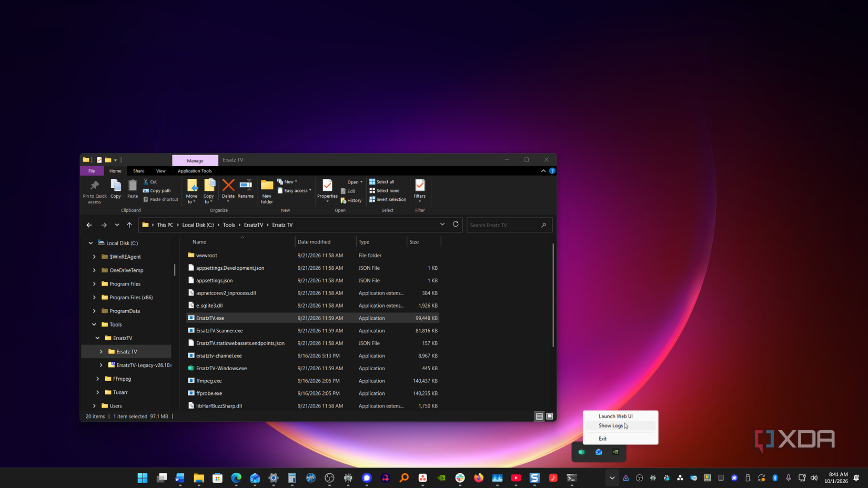The height and width of the screenshot is (488, 868).
Task: Click the red Delete icon
Action: [x=228, y=185]
